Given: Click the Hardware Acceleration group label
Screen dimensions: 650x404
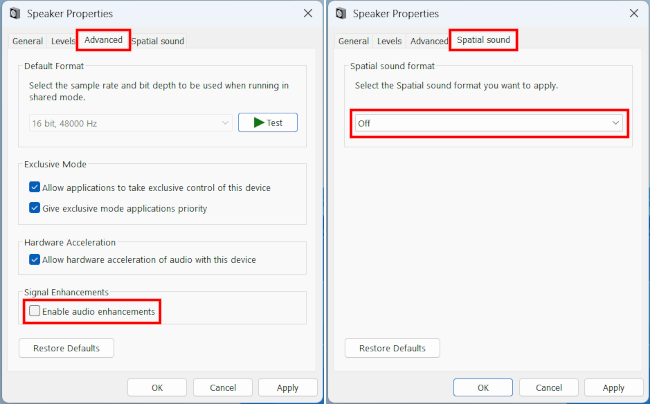Looking at the screenshot, I should pyautogui.click(x=70, y=242).
